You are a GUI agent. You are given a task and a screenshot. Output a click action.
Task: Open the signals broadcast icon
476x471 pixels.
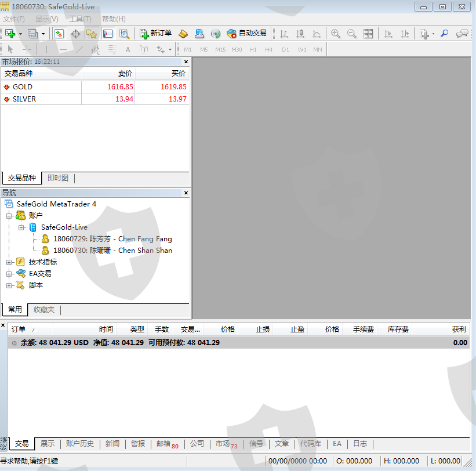point(216,34)
